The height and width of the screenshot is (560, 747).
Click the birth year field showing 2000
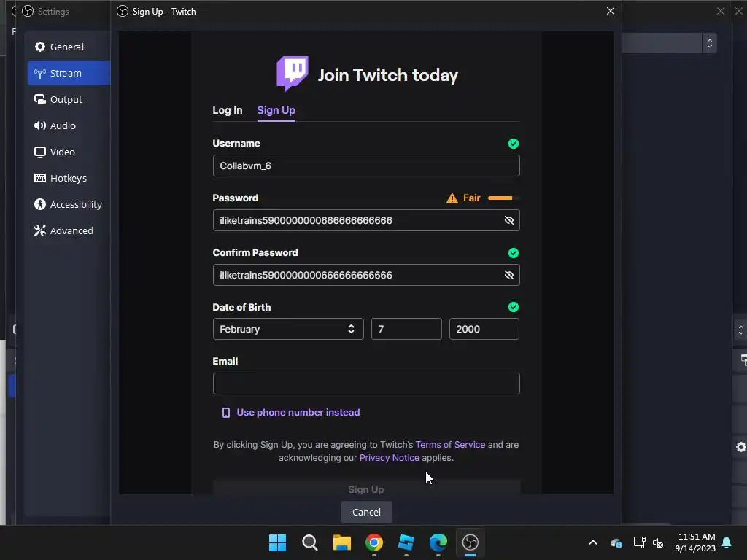click(x=484, y=329)
